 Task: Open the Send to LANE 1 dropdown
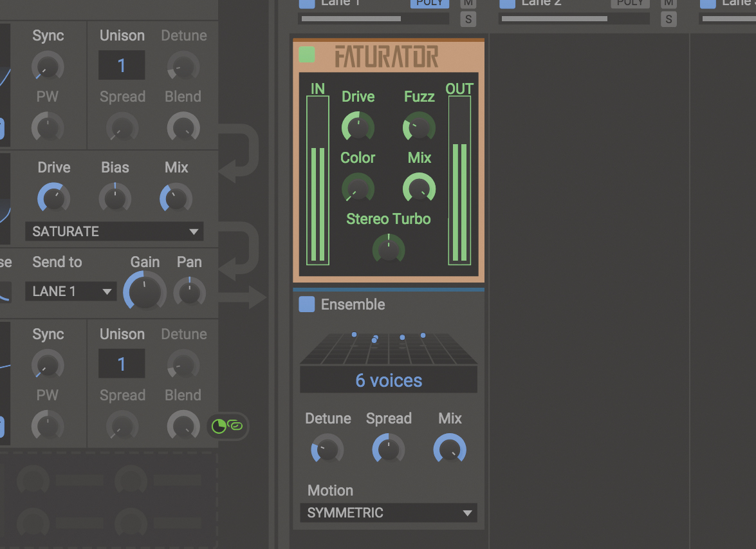pyautogui.click(x=71, y=292)
